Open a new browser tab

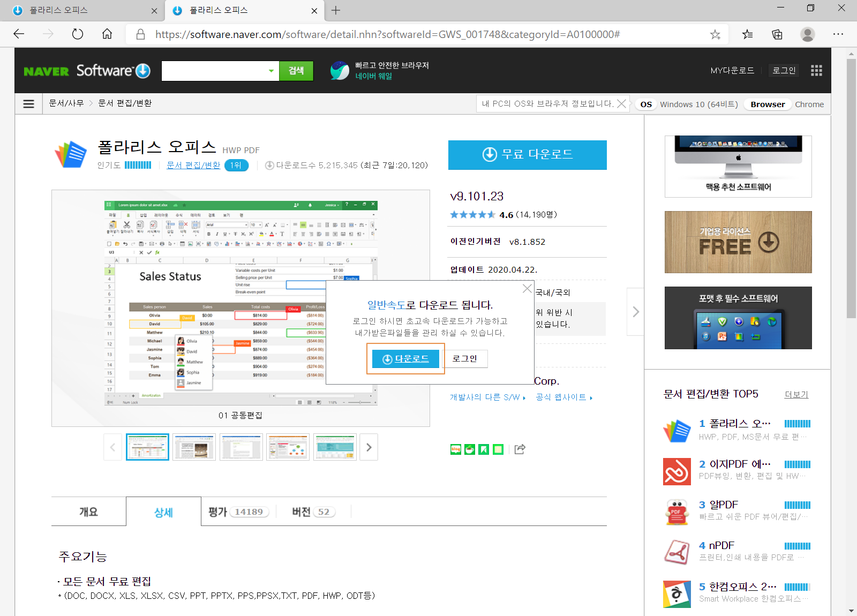[336, 10]
